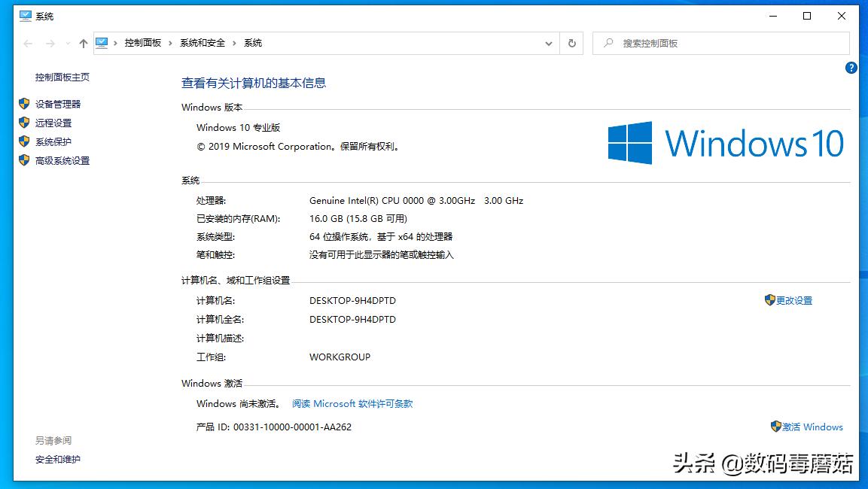This screenshot has width=868, height=489.
Task: Click 阅读 Microsoft 软件许可条款
Action: 351,403
